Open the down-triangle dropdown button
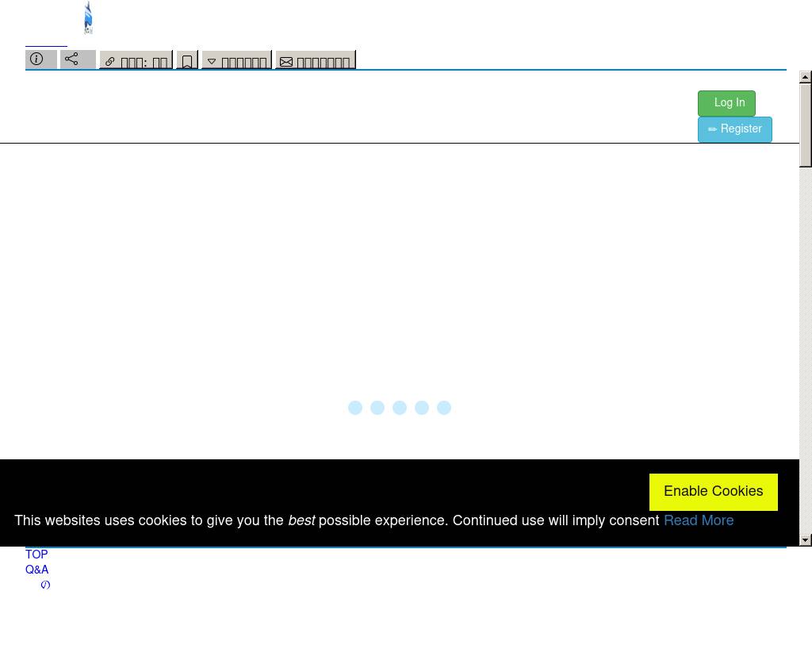 click(x=236, y=62)
